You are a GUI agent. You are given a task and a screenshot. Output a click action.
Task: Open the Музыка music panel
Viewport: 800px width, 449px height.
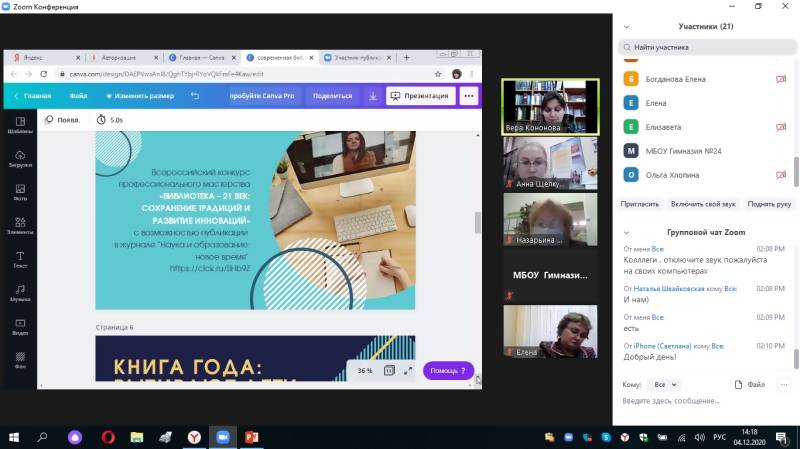pyautogui.click(x=19, y=294)
